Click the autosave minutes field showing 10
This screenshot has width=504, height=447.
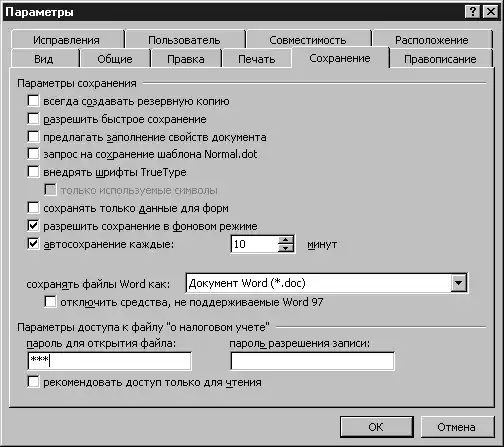254,244
